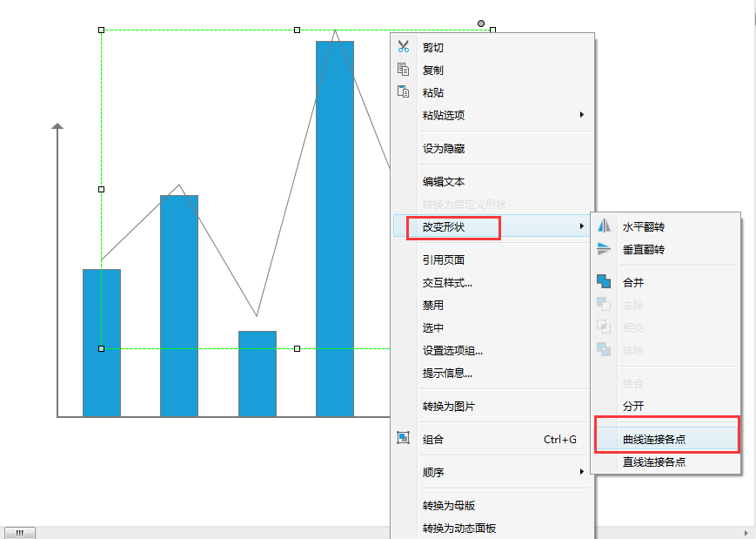Select 引用页面 menu item
Viewport: 756px width, 539px height.
click(492, 259)
